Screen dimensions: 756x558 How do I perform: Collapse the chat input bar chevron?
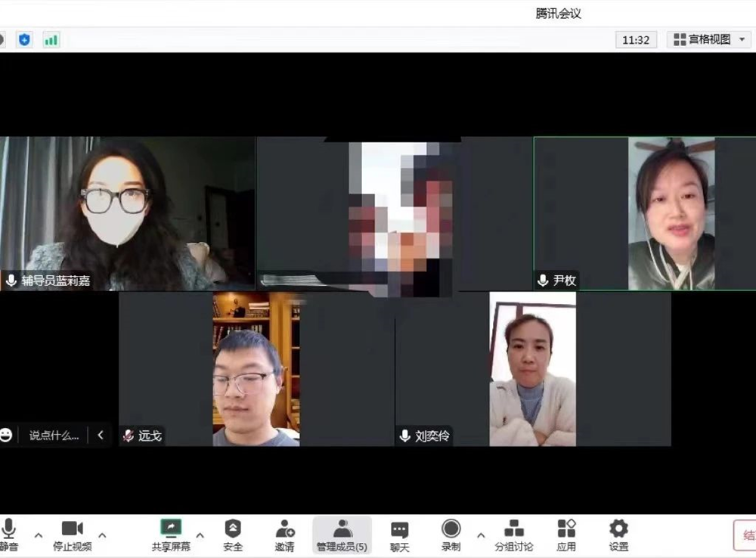(101, 435)
